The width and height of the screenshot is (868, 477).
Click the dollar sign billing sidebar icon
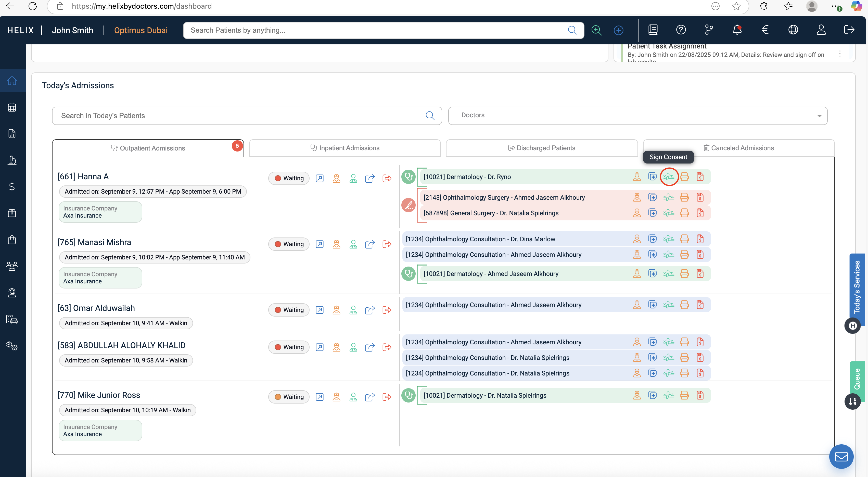coord(12,187)
